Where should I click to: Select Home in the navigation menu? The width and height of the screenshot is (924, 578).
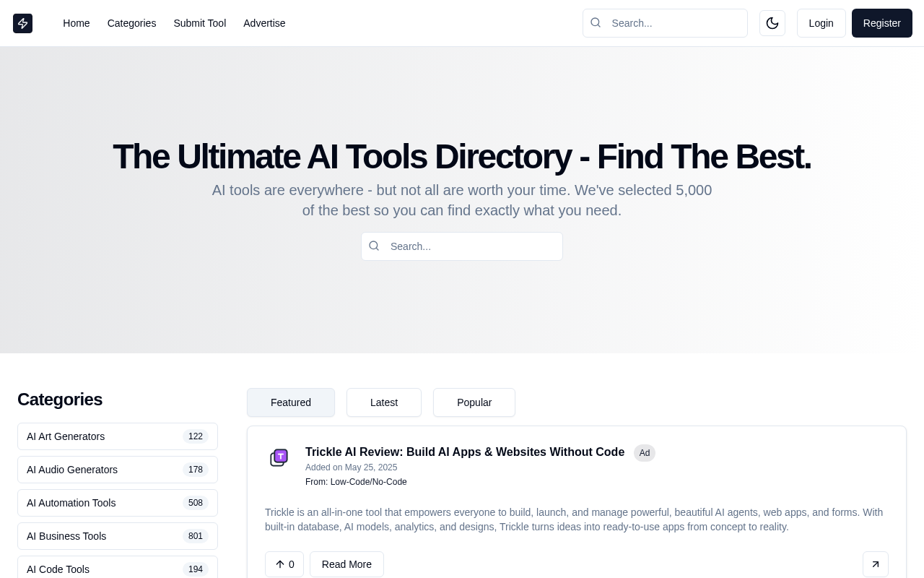(x=77, y=22)
